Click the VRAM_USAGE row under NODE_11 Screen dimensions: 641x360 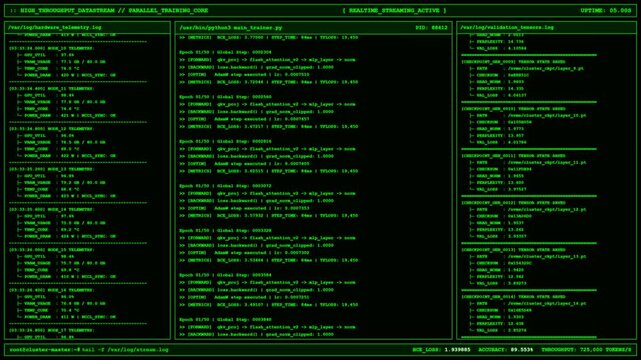(x=61, y=102)
